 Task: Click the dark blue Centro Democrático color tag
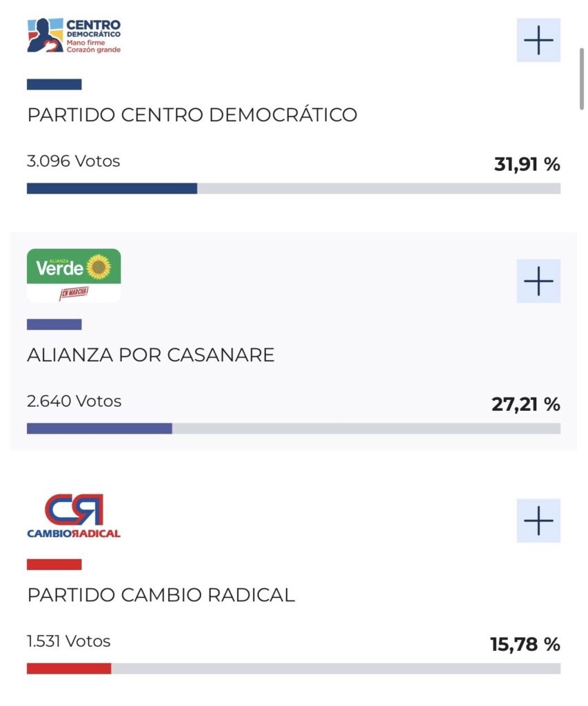(x=54, y=85)
